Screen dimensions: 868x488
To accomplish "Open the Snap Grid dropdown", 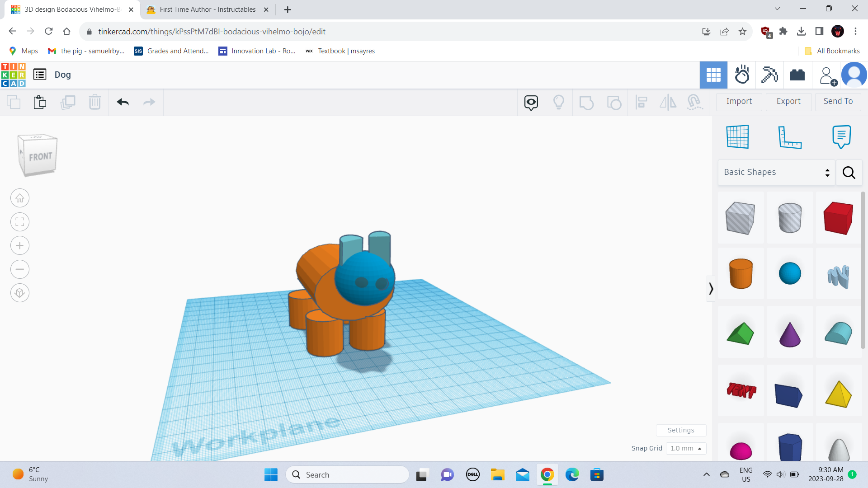I will pos(686,448).
